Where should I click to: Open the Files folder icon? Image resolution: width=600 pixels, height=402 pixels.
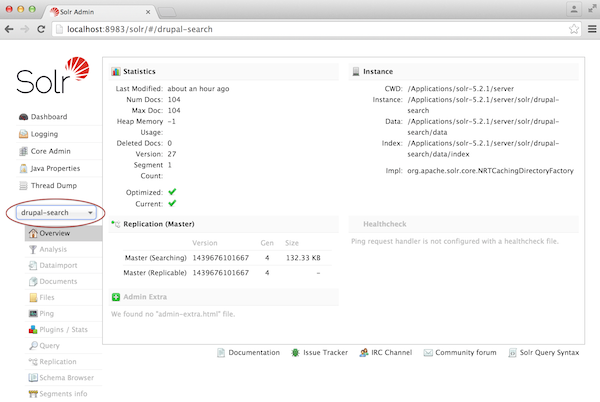pos(33,297)
